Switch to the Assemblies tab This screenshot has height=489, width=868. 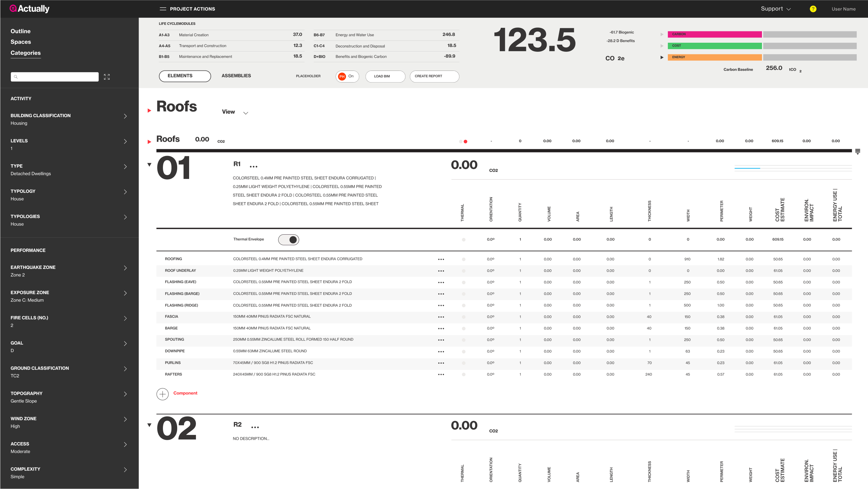coord(236,76)
